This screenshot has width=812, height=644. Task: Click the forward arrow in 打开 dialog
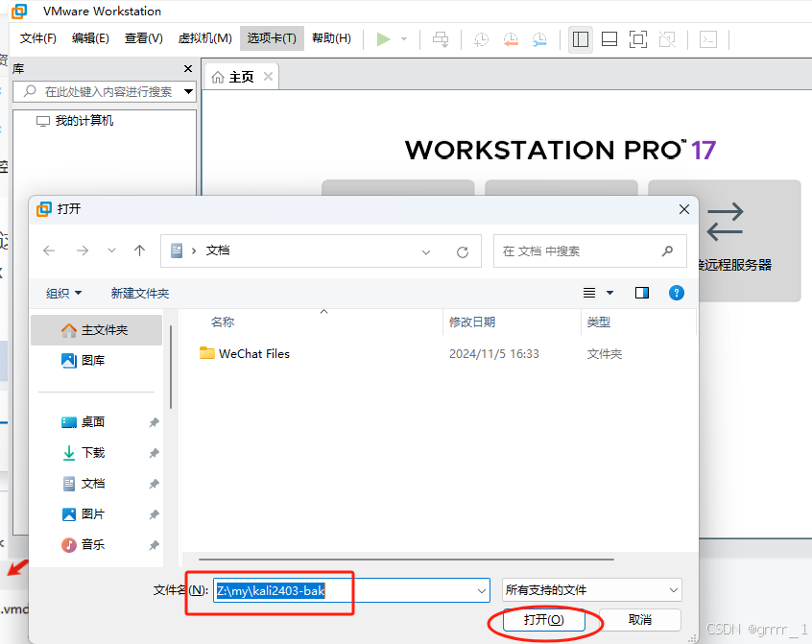click(x=83, y=251)
